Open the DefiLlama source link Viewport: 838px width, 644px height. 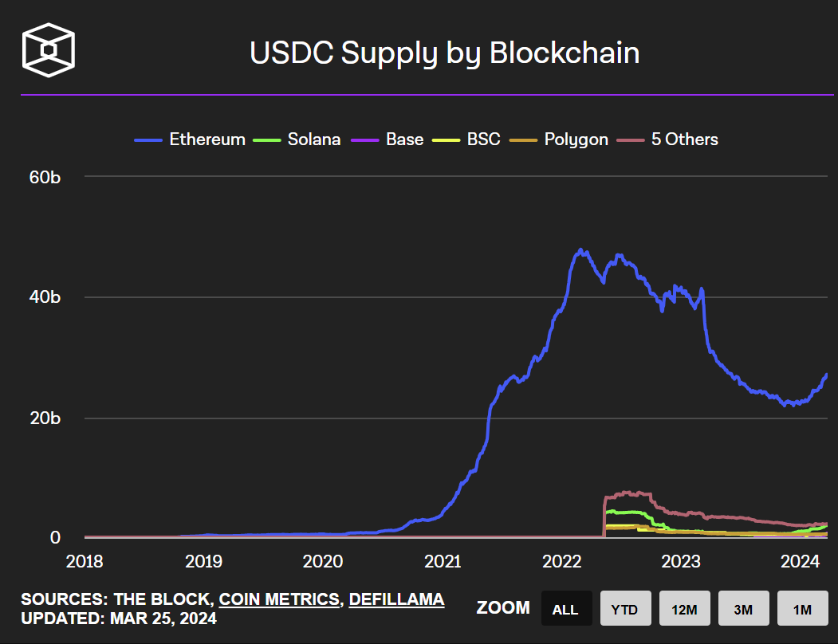(396, 599)
